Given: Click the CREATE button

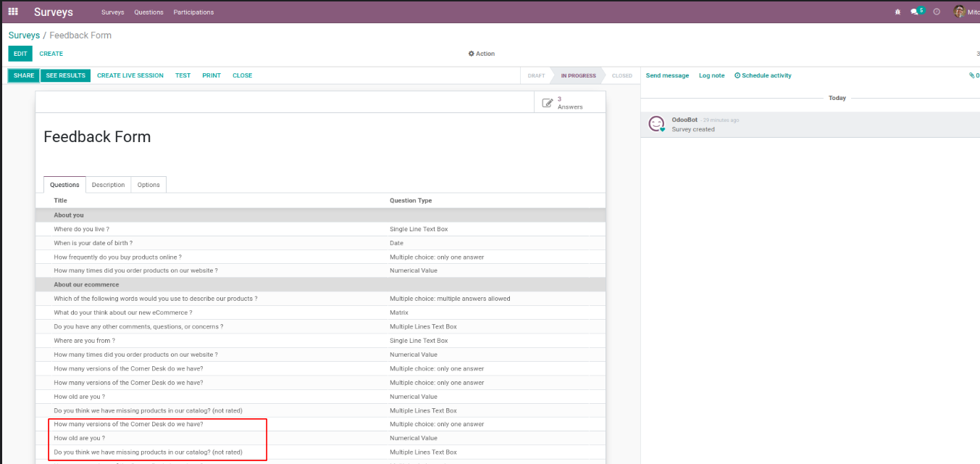Looking at the screenshot, I should coord(51,54).
